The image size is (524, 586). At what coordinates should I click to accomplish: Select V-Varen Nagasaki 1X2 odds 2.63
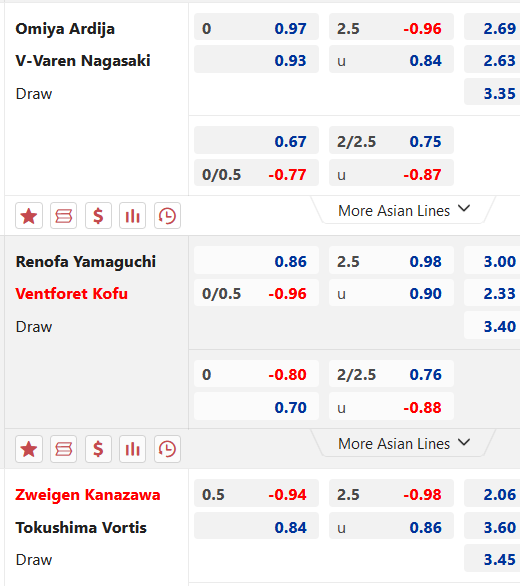coord(492,60)
